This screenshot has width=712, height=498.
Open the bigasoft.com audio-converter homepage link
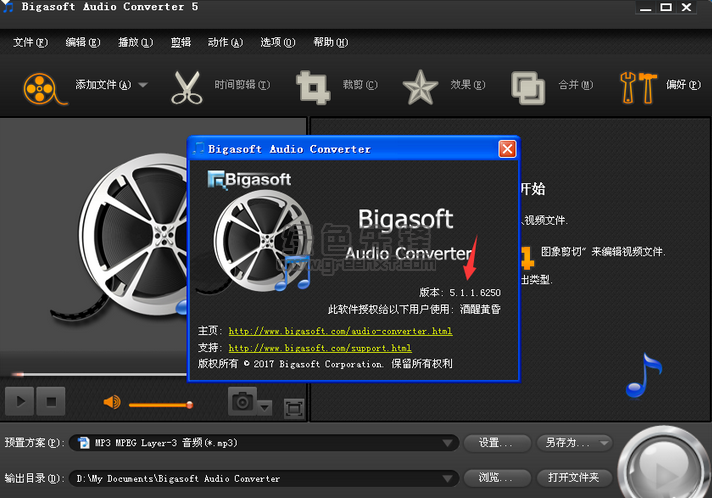click(340, 331)
